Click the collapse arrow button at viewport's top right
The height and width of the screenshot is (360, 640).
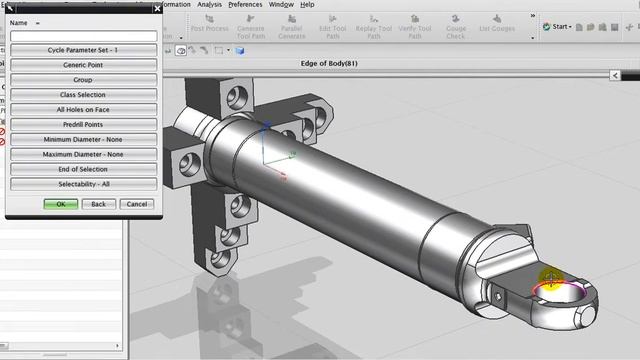[x=615, y=76]
